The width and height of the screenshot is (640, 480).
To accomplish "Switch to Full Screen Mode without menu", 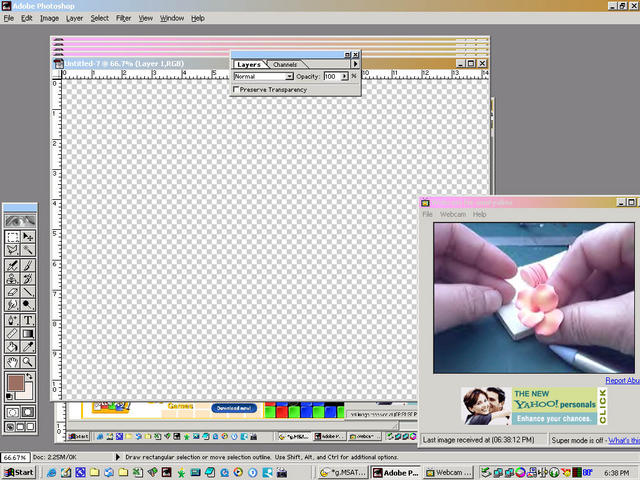I will pos(30,427).
